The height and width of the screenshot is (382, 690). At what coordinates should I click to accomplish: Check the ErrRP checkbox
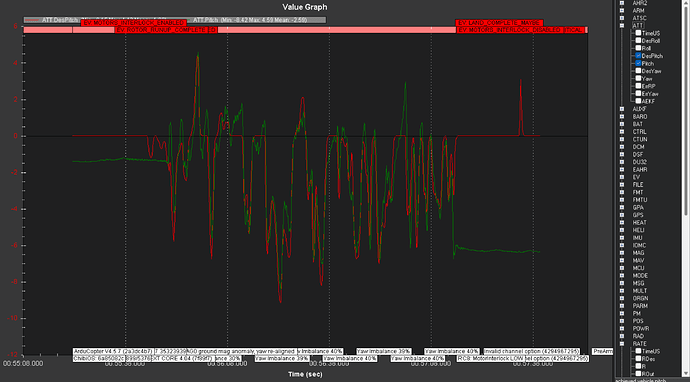638,86
